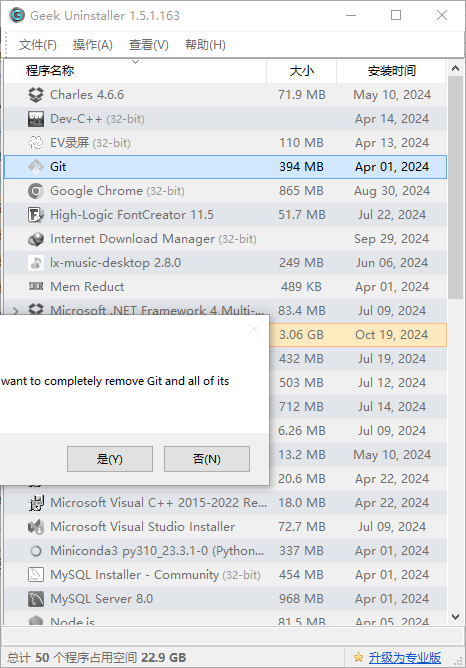
Task: Select the EV录屏 (32-bit) entry
Action: 90,143
